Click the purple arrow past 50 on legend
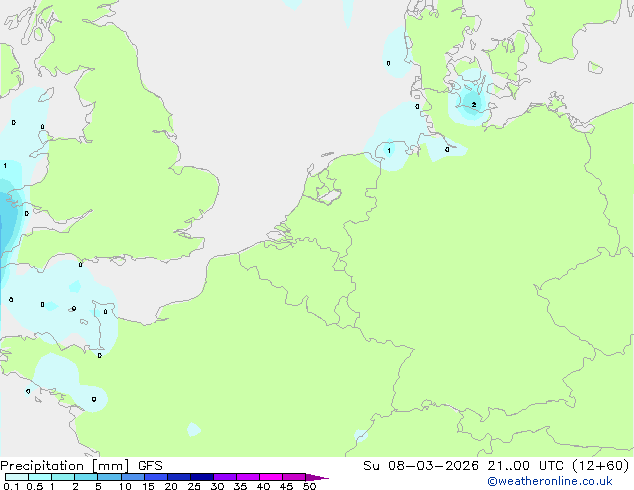This screenshot has height=490, width=634. pyautogui.click(x=317, y=477)
